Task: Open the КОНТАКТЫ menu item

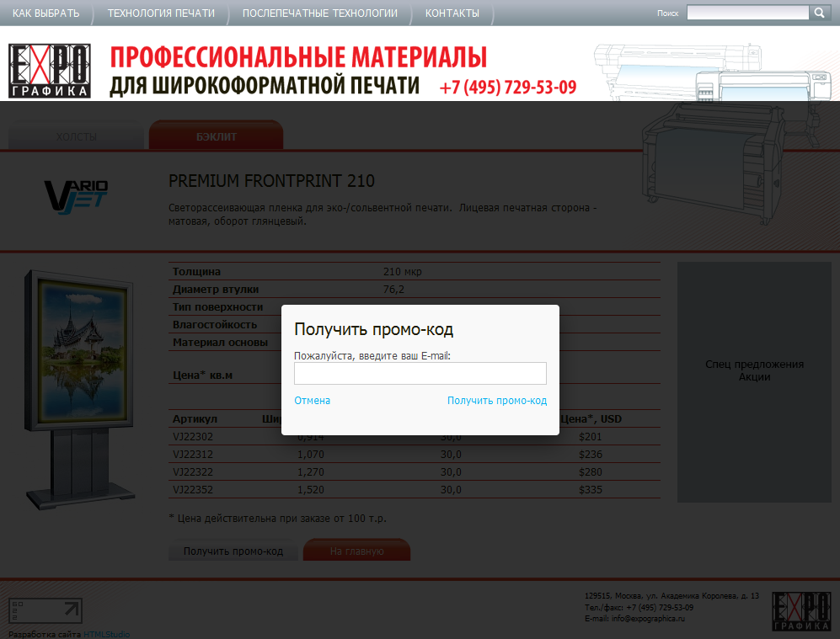Action: 452,13
